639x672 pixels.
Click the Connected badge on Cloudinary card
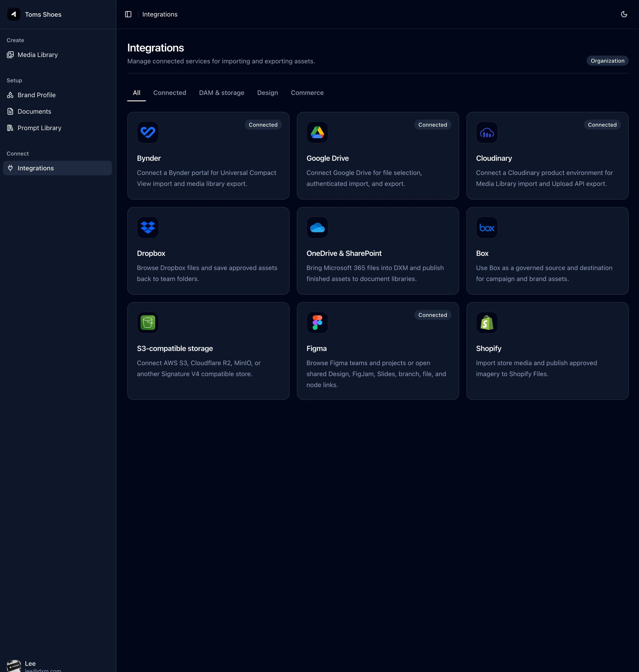point(602,125)
